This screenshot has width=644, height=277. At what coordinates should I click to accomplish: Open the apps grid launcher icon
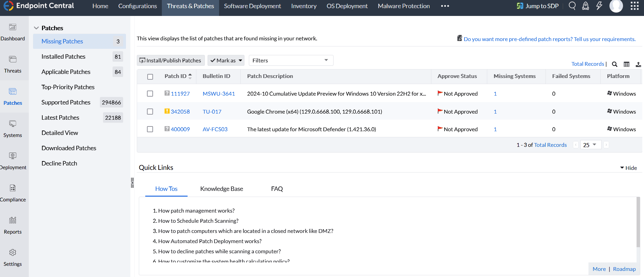pyautogui.click(x=635, y=6)
